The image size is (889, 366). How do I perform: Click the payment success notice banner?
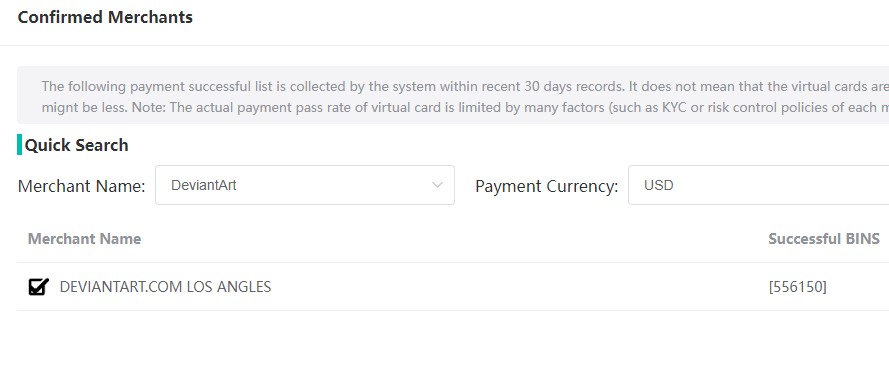point(453,95)
